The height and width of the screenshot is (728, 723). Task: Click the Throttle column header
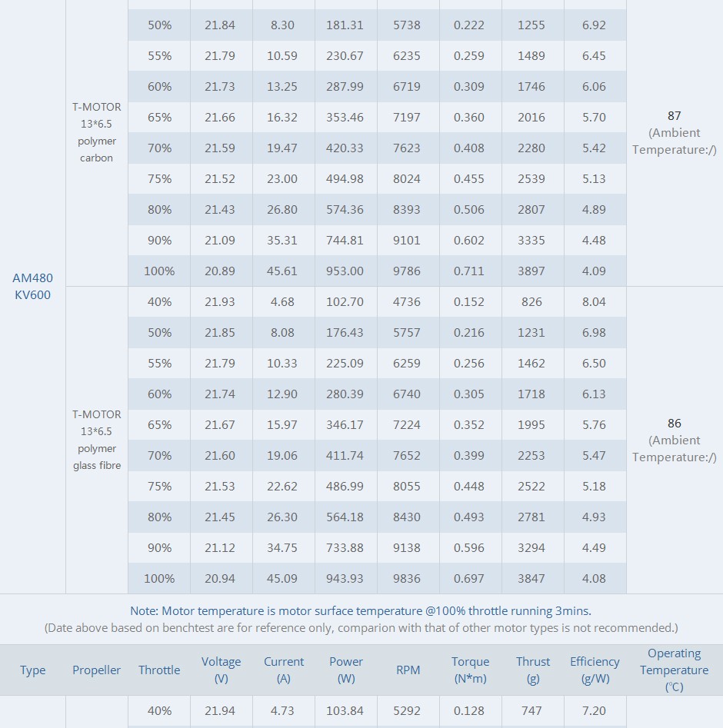click(x=159, y=670)
